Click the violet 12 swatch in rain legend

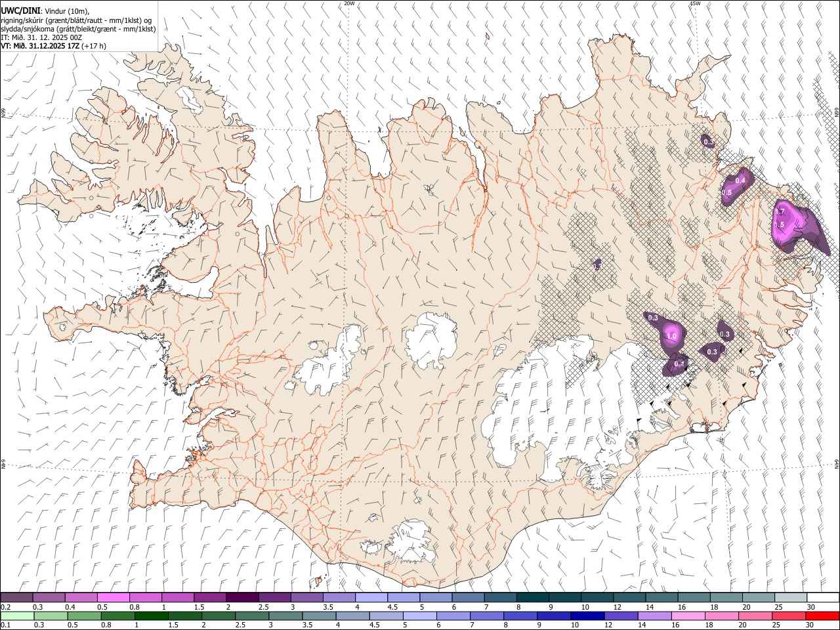click(621, 616)
